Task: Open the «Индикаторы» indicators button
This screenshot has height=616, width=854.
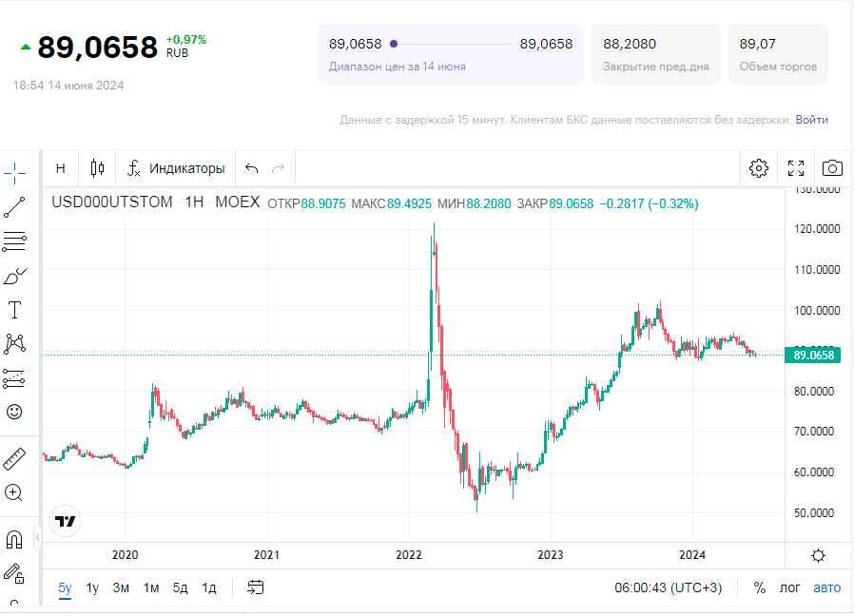Action: click(x=177, y=168)
